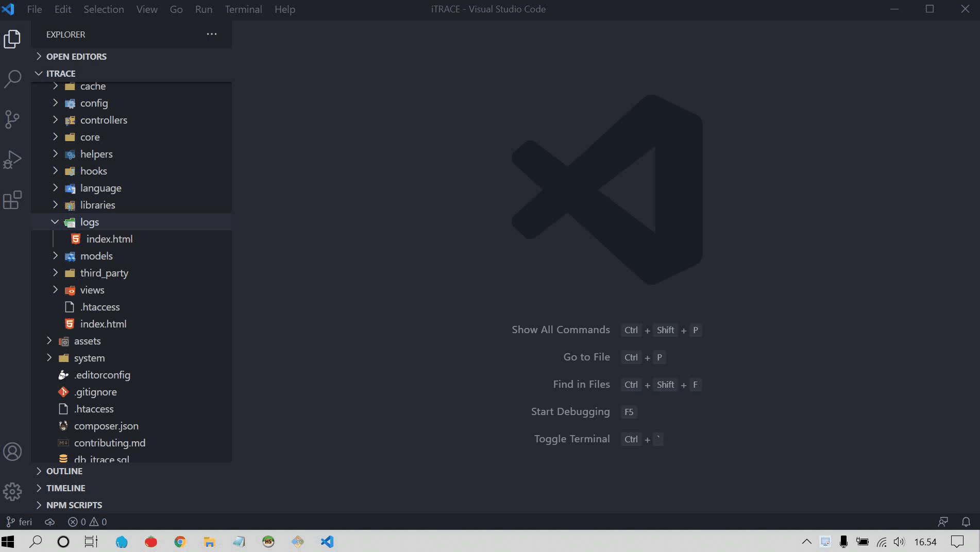The width and height of the screenshot is (980, 552).
Task: Open Windows taskbar search
Action: [x=36, y=542]
